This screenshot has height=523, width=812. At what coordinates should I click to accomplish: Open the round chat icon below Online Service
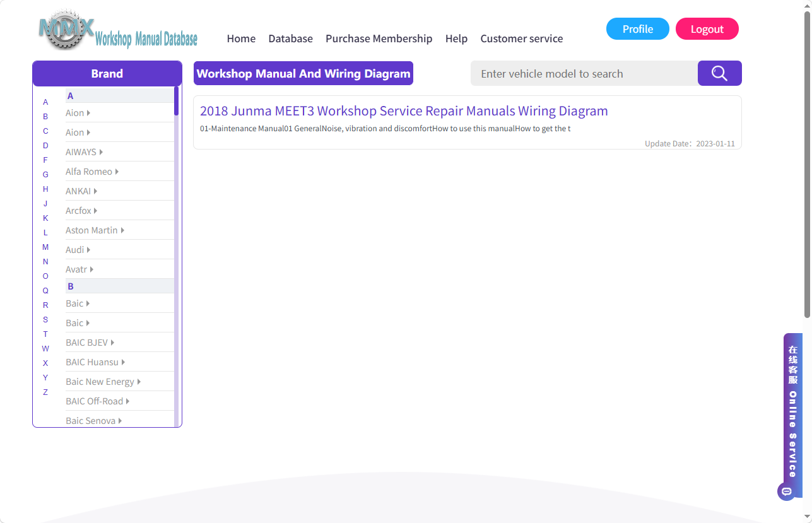[x=786, y=491]
